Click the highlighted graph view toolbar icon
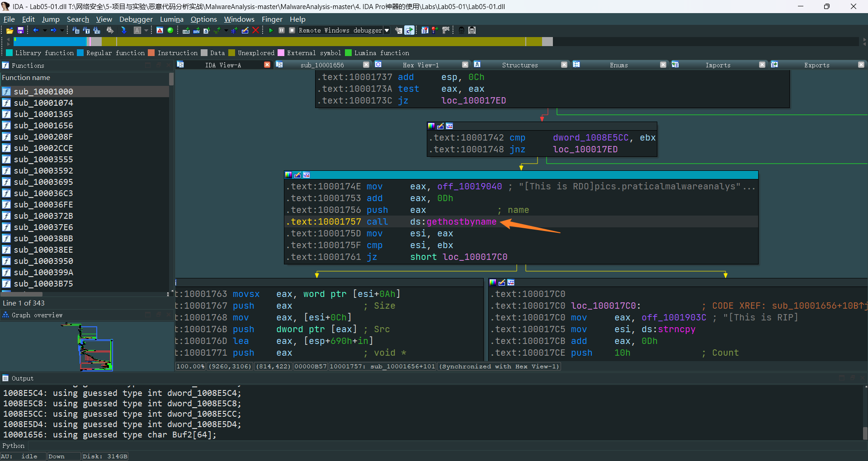Screen dimensions: 868x461 (x=409, y=30)
